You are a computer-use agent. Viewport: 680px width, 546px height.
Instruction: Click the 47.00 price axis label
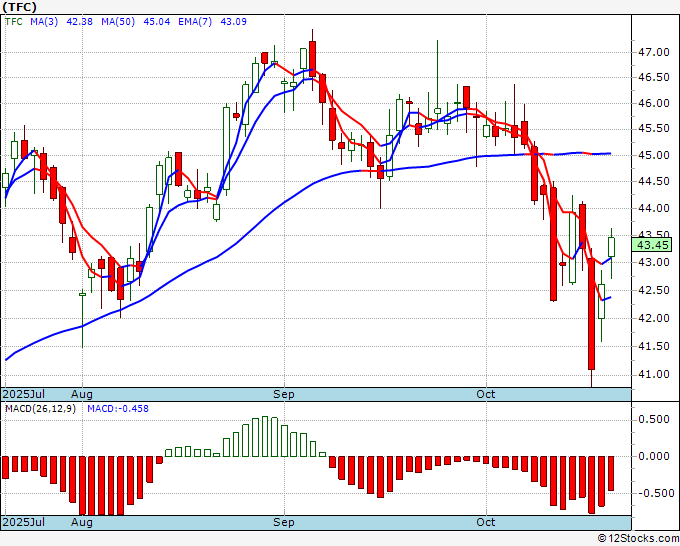[x=654, y=52]
